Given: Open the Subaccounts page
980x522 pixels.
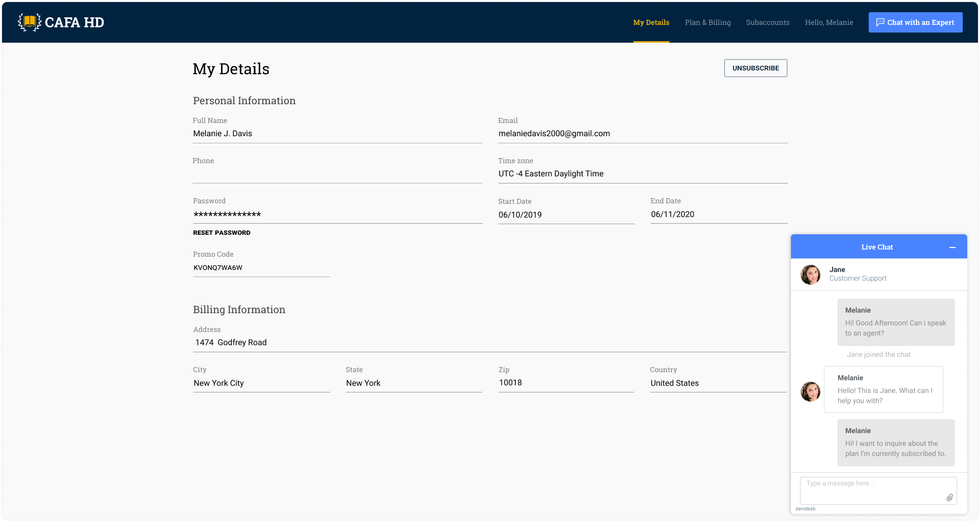Looking at the screenshot, I should click(768, 22).
